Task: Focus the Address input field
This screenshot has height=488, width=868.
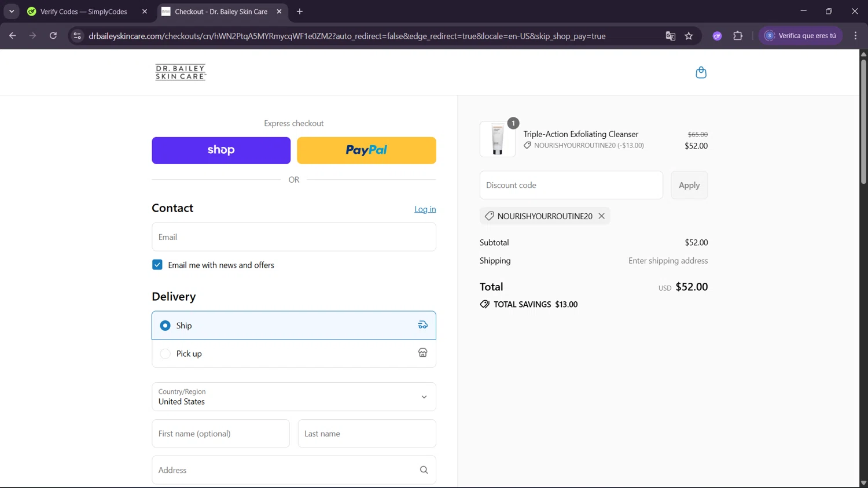Action: coord(294,470)
